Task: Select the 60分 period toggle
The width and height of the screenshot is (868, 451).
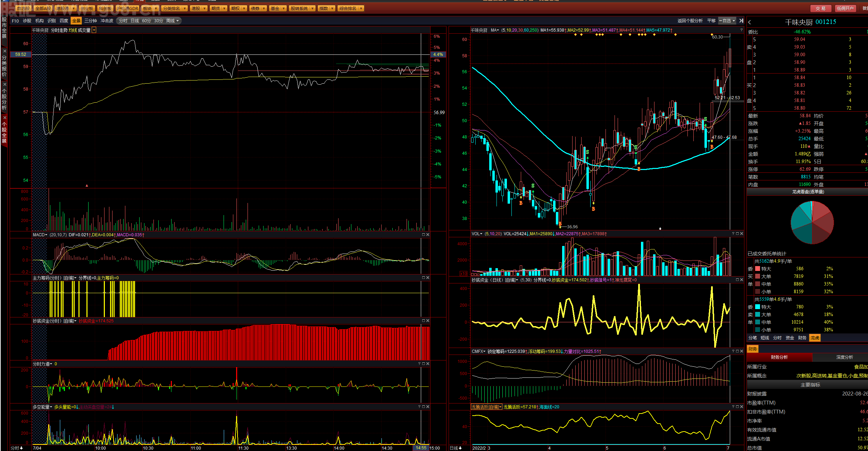Action: tap(147, 21)
